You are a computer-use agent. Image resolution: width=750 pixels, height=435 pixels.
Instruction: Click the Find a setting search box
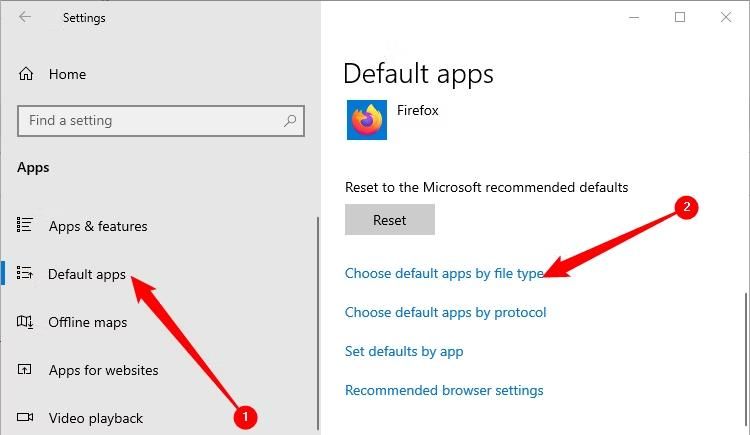(150, 121)
